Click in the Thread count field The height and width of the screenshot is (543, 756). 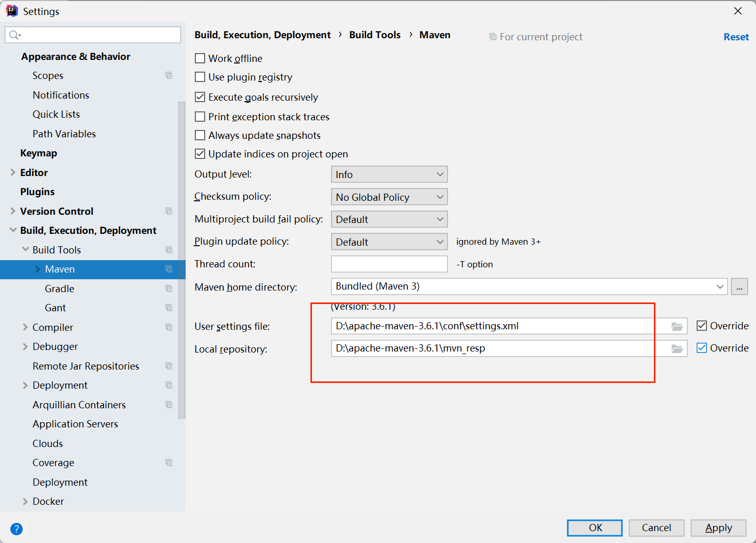point(389,264)
